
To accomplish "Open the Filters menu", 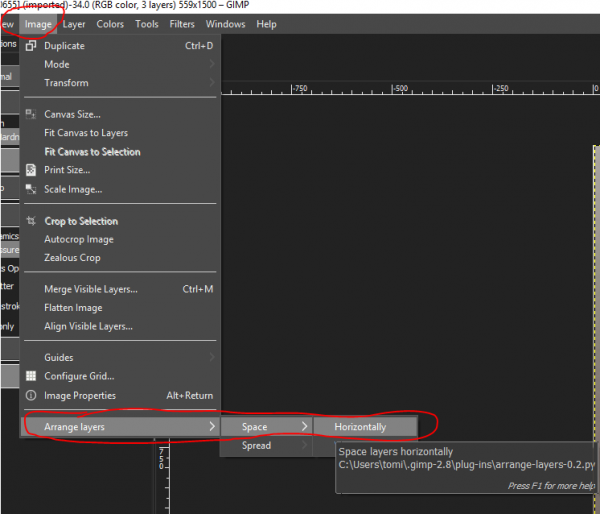I will 182,24.
